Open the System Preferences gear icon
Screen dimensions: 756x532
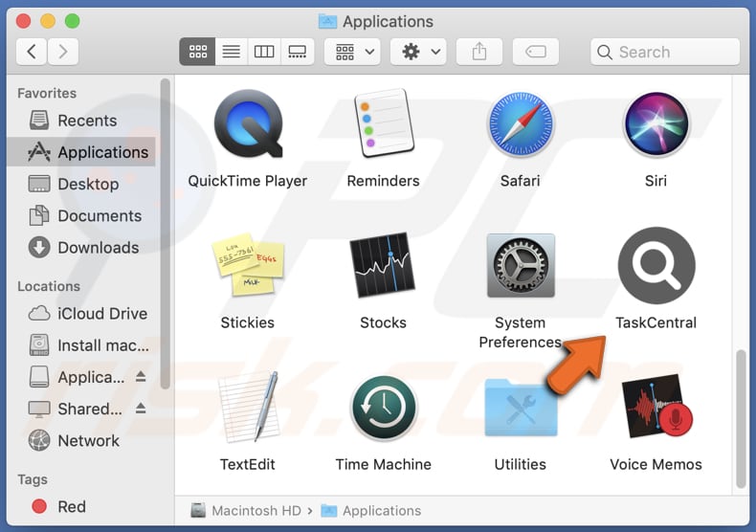521,265
